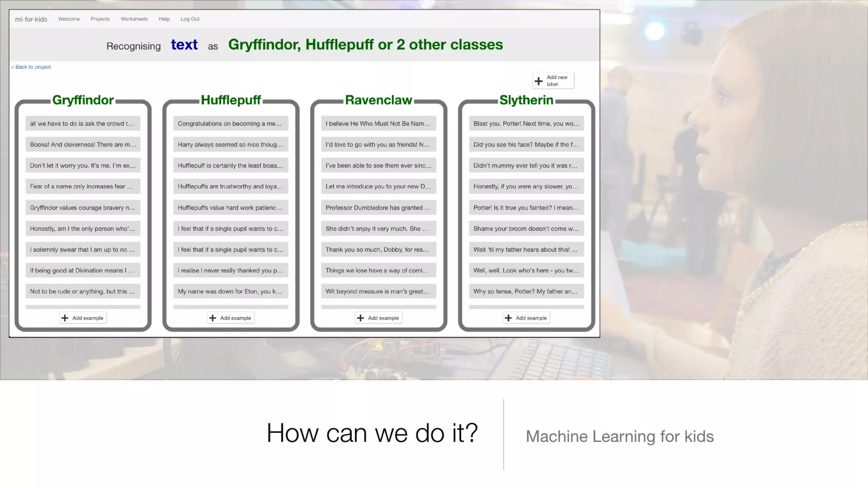Select 'Honestly, am I the only person' example
Image resolution: width=868 pixels, height=488 pixels.
[x=83, y=229]
